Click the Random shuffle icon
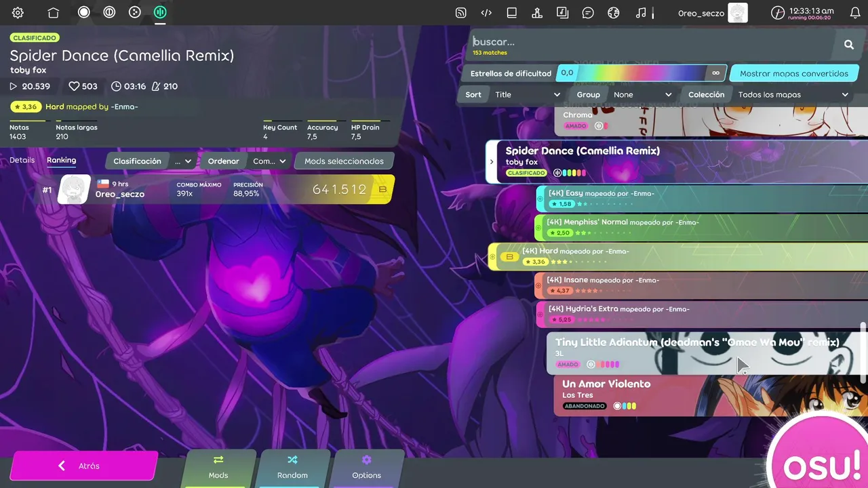 coord(292,460)
